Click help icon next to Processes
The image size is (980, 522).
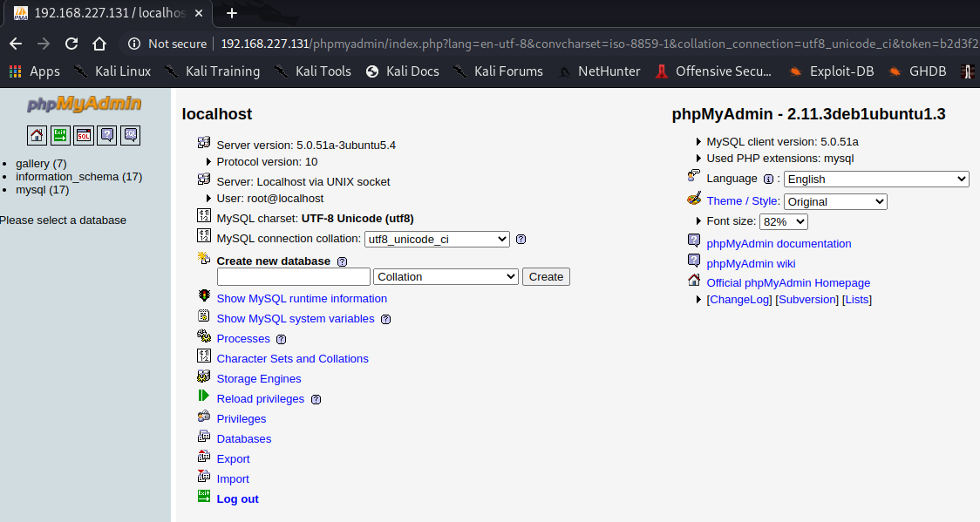282,339
